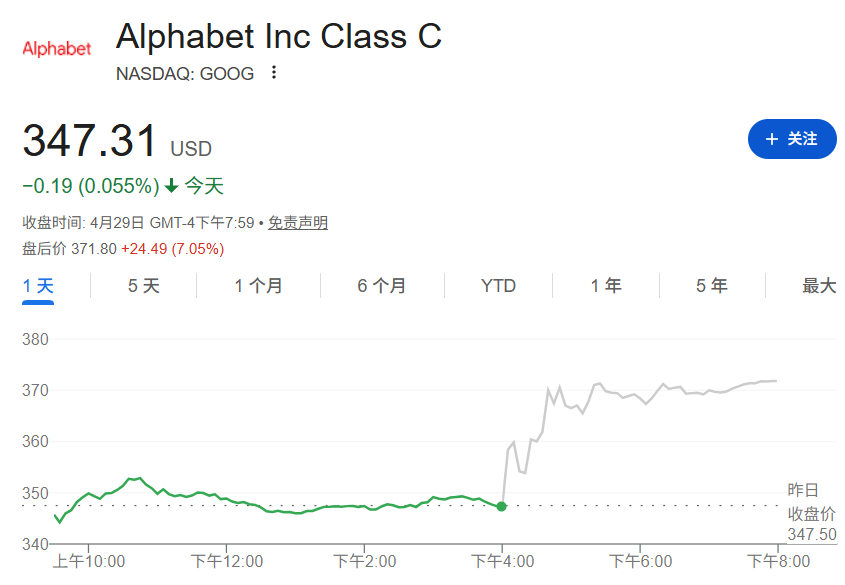845x585 pixels.
Task: Open the 免责声明 disclaimer link
Action: click(x=298, y=223)
